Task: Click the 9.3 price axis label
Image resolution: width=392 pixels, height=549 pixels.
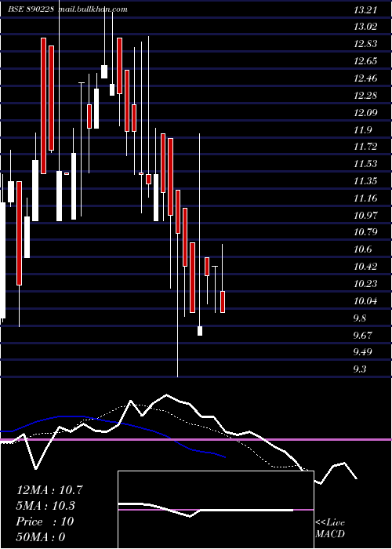Action: click(360, 369)
